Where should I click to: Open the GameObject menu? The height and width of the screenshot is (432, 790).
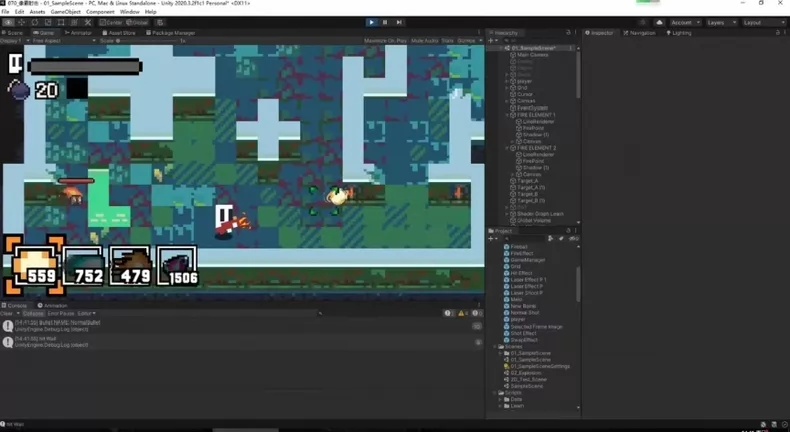click(65, 12)
